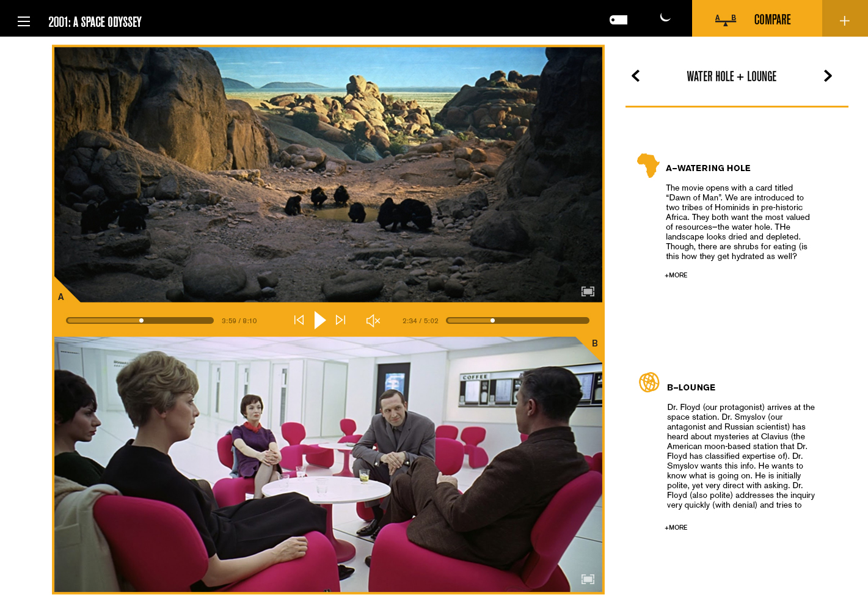Switch to dark mode moon icon
The width and height of the screenshot is (868, 611).
[665, 18]
